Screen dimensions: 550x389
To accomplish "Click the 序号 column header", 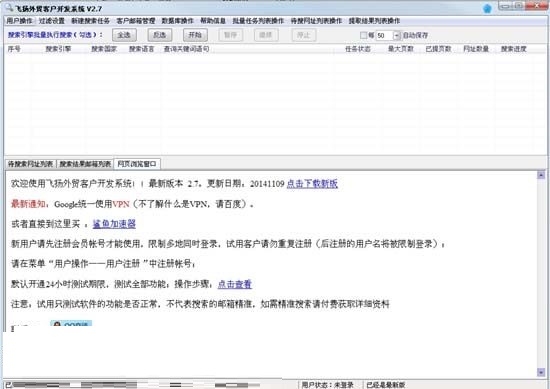I will [14, 49].
